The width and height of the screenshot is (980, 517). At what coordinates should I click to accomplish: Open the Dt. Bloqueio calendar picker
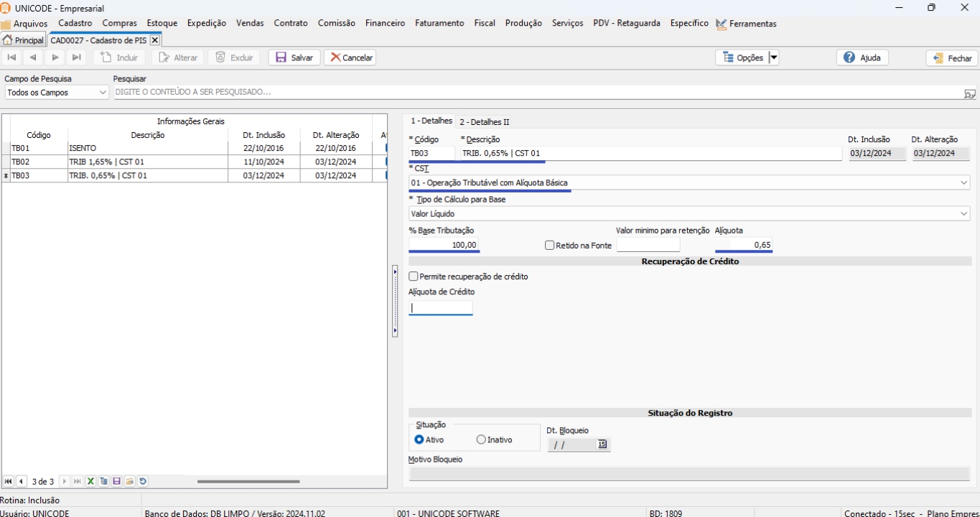point(602,444)
